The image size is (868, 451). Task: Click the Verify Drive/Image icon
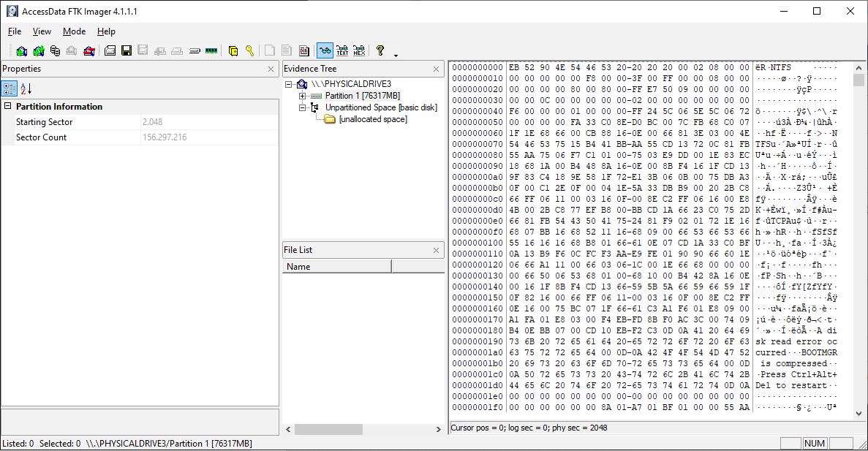point(195,51)
